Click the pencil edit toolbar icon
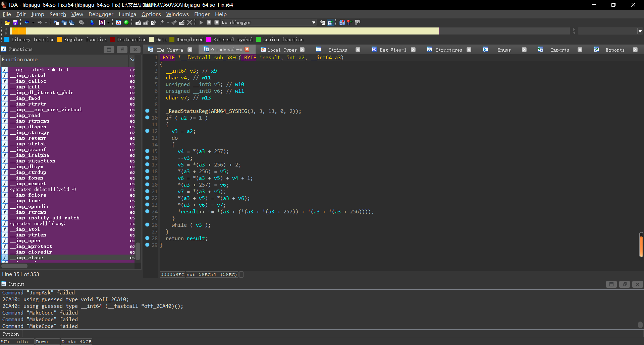The width and height of the screenshot is (644, 345). pos(182,22)
